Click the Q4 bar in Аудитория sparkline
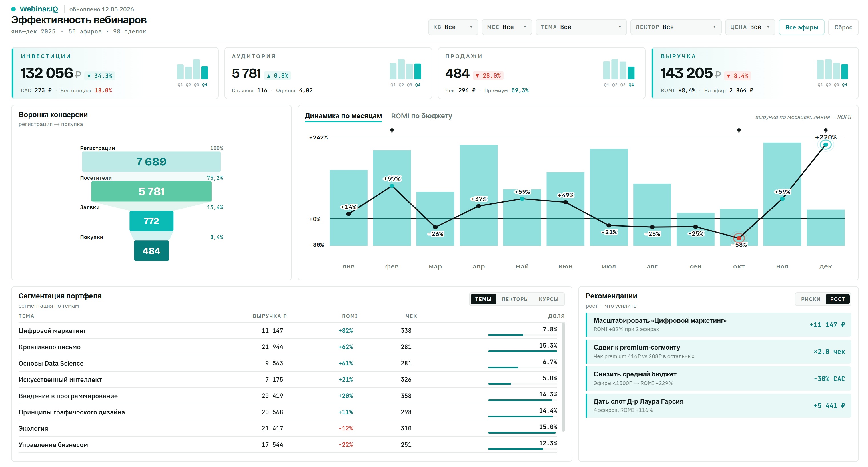The image size is (868, 467). click(418, 71)
